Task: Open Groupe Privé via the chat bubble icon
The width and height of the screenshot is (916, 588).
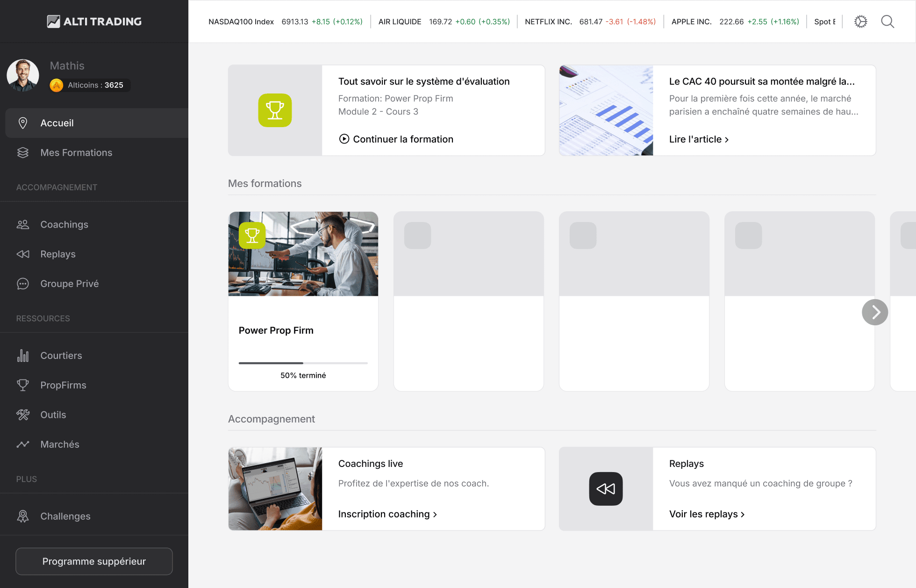Action: point(22,284)
